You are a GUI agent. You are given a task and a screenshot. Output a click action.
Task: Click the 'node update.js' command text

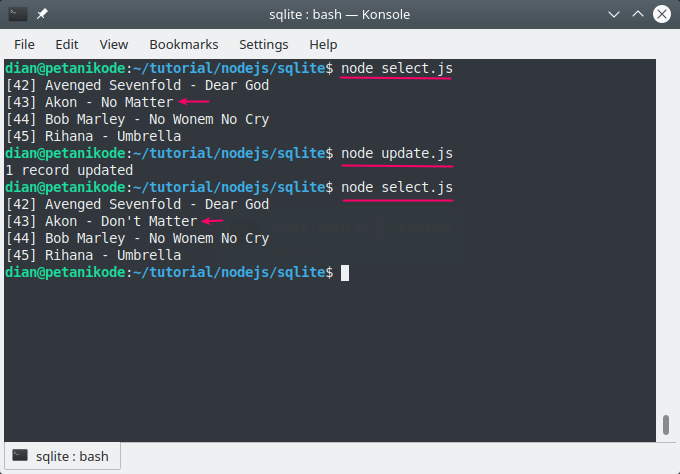(397, 154)
